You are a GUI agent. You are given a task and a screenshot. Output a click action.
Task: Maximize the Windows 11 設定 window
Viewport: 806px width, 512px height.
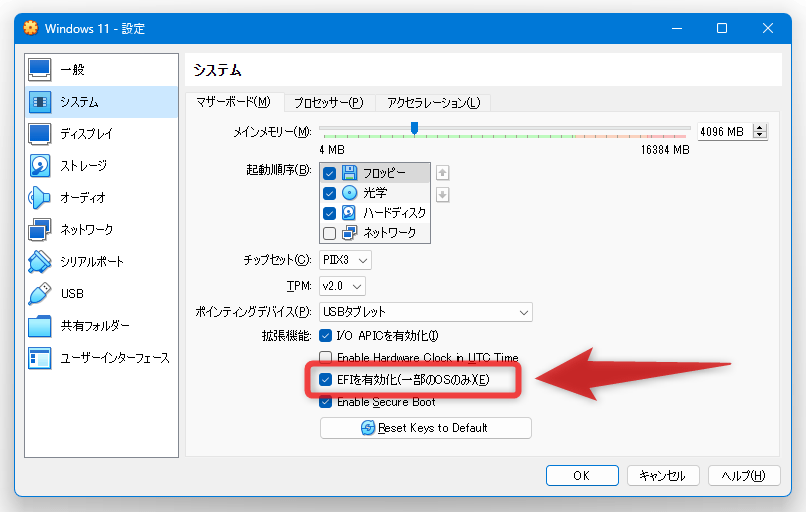pyautogui.click(x=722, y=28)
